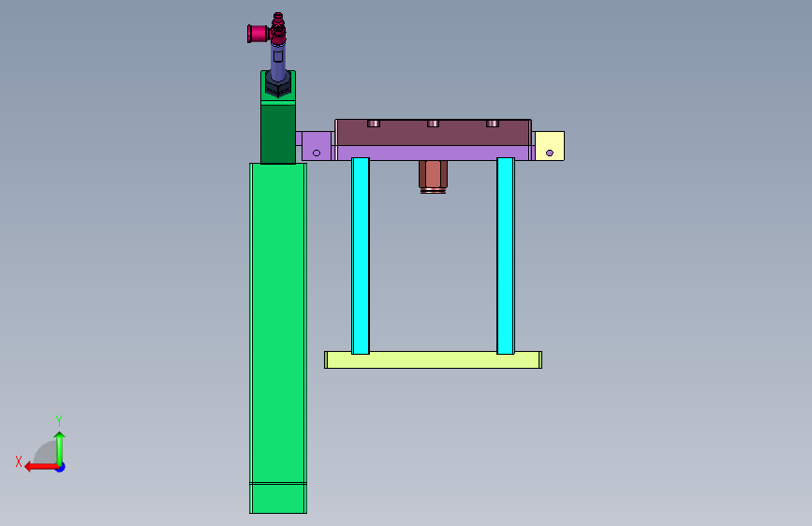
Task: Click the left slot on maroon block
Action: point(374,124)
